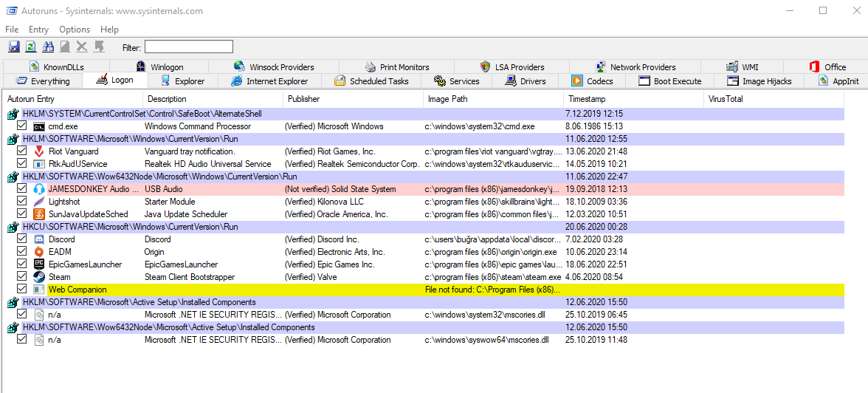Viewport: 868px width, 393px height.
Task: Click the EpicGamesLauncher entry icon
Action: [38, 264]
